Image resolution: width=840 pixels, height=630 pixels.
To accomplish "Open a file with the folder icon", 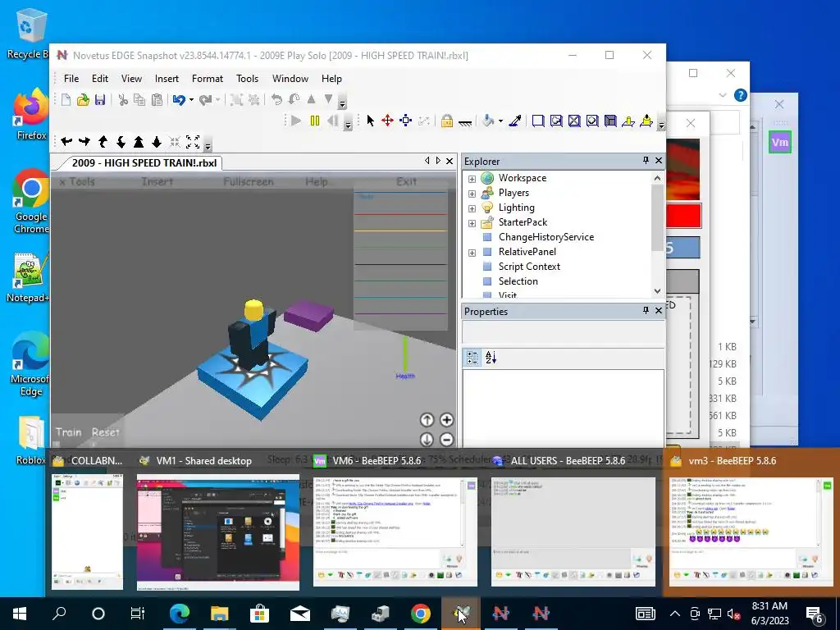I will (x=83, y=99).
